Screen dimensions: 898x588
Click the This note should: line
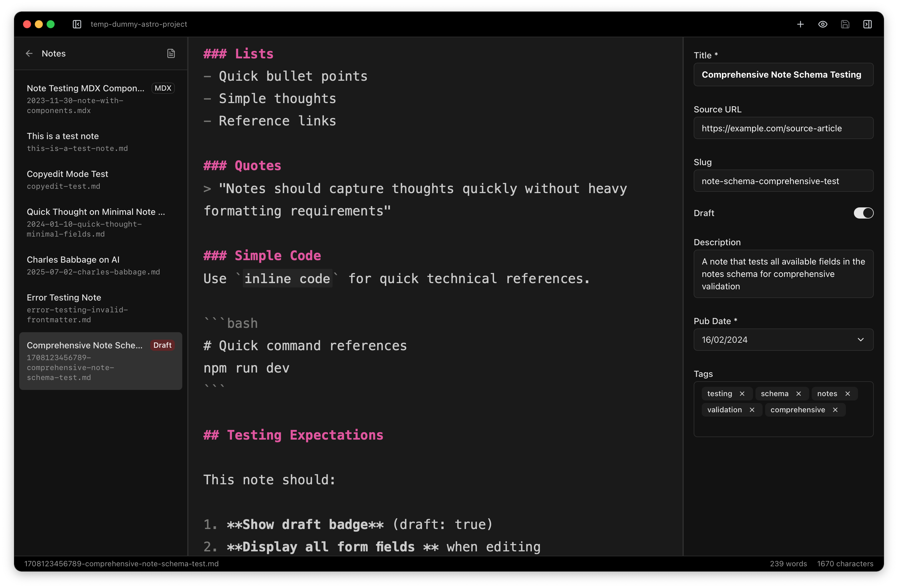270,480
